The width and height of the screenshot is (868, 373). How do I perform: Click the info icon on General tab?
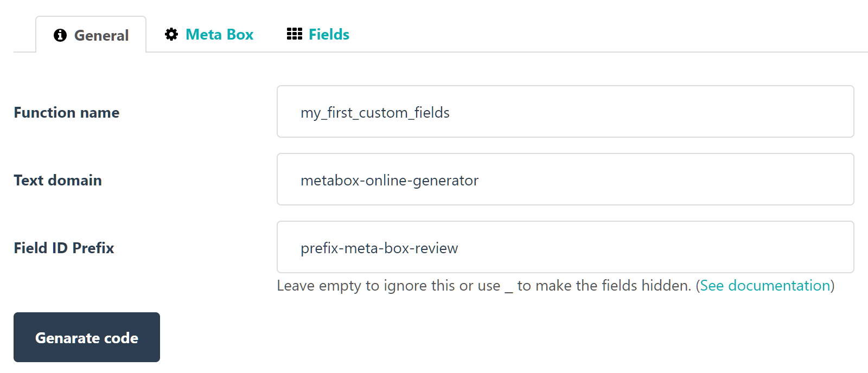pos(60,35)
